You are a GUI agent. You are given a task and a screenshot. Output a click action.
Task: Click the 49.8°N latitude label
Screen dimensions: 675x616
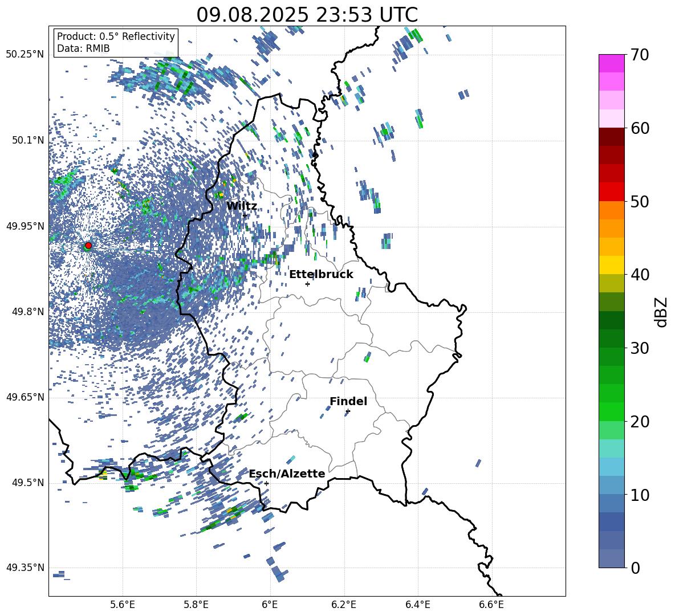(x=27, y=312)
